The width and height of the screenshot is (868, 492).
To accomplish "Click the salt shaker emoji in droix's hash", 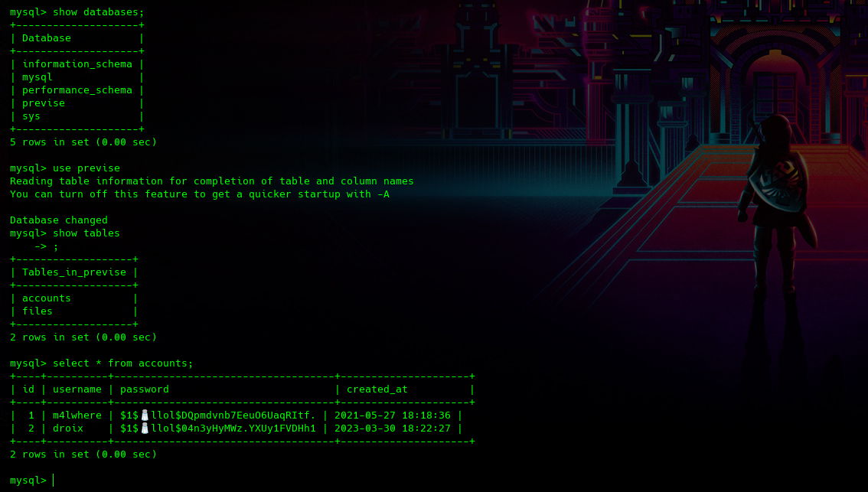I will point(144,428).
